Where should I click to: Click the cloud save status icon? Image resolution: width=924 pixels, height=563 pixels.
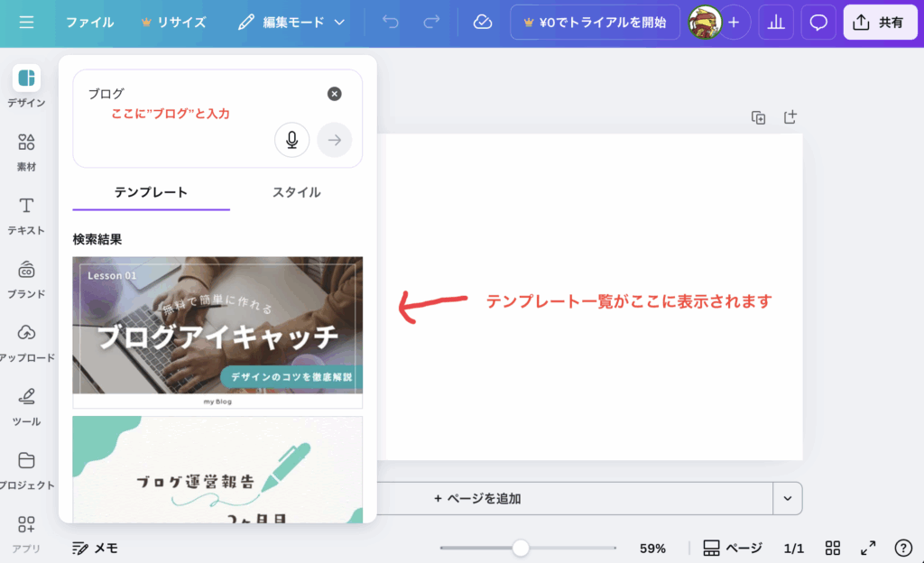tap(483, 23)
